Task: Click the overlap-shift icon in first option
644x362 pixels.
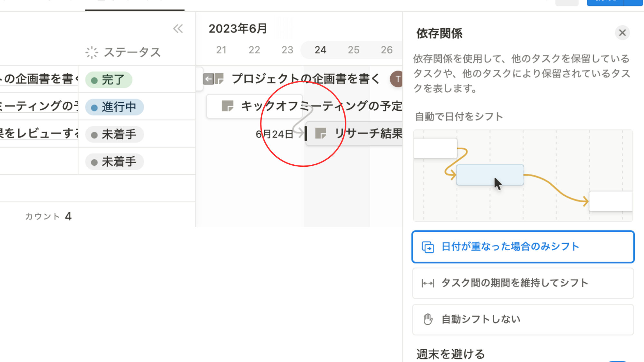Action: point(428,247)
